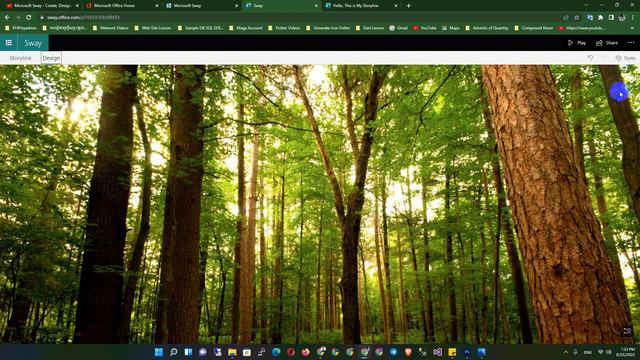This screenshot has width=640, height=360.
Task: Click the Sway logo text in header
Action: pos(33,43)
